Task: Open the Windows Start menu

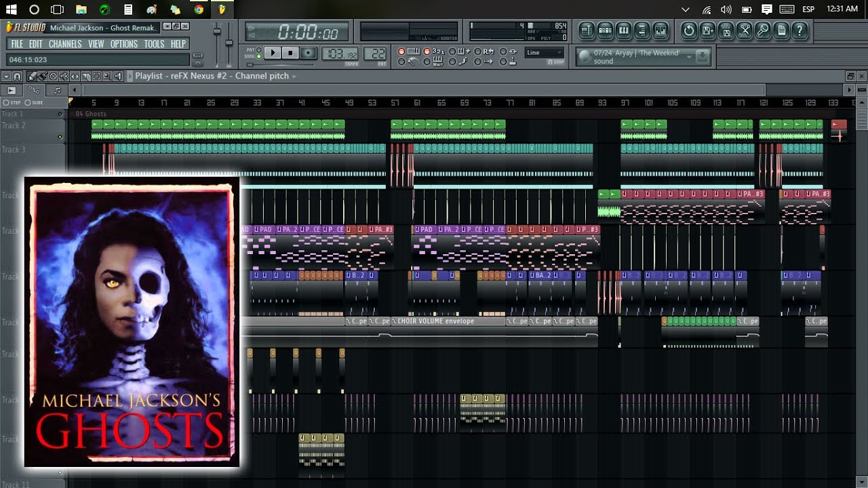Action: (x=11, y=9)
